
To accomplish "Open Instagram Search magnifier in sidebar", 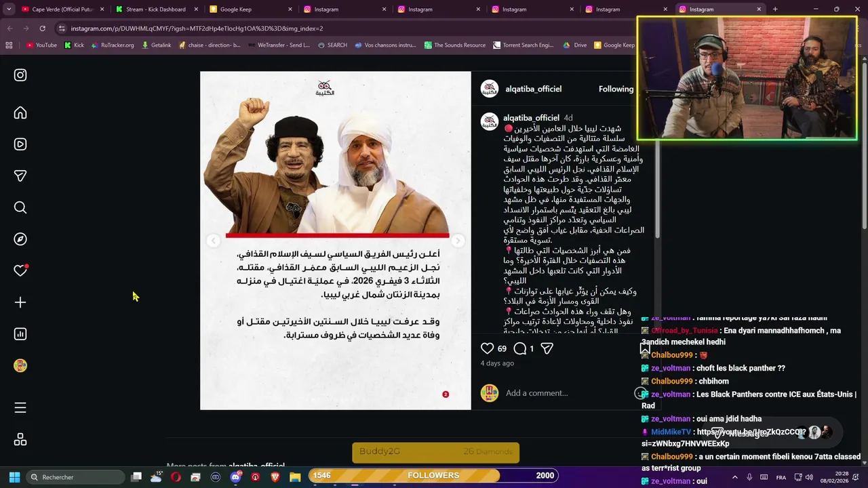I will click(x=20, y=207).
